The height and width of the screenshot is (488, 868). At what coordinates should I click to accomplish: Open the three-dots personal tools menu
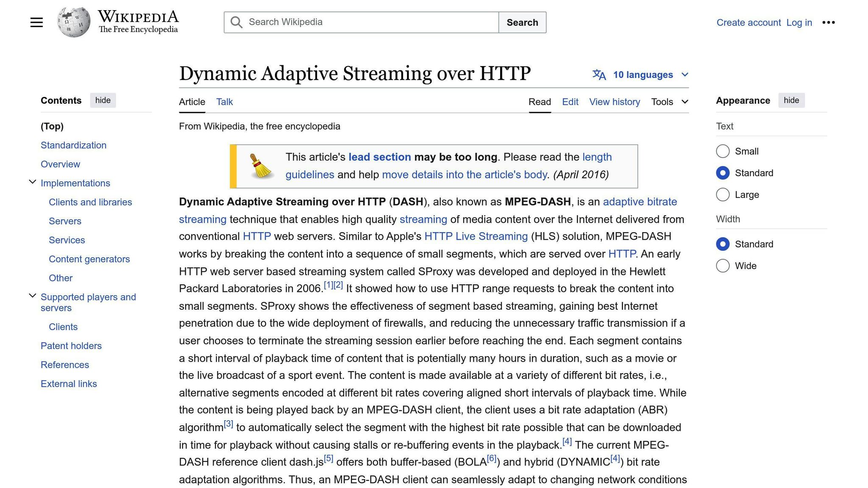pos(828,22)
